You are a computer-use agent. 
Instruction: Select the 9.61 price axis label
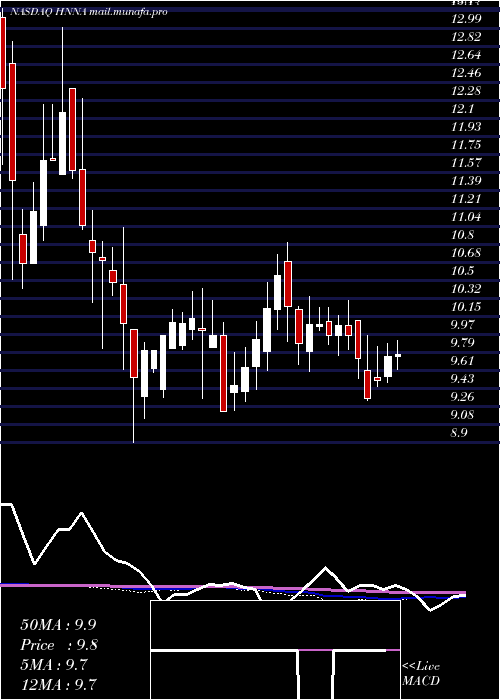click(462, 361)
